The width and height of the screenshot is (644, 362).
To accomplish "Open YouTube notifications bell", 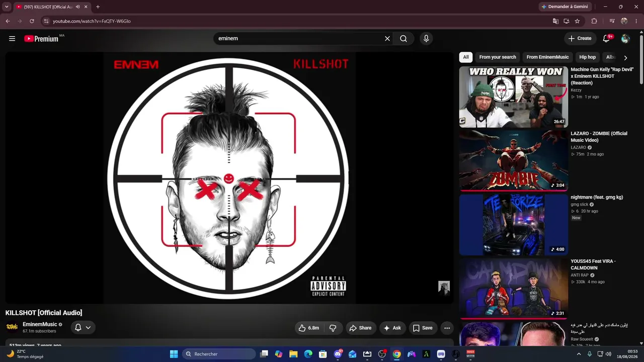I will tap(606, 39).
